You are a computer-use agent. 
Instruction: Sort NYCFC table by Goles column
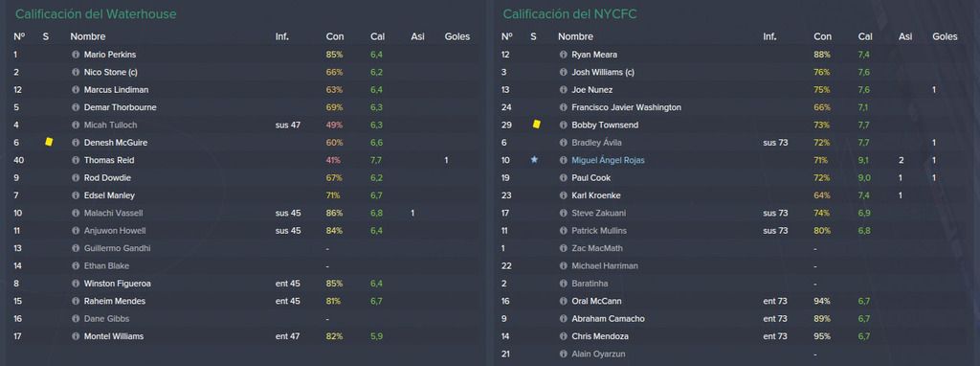tap(945, 37)
